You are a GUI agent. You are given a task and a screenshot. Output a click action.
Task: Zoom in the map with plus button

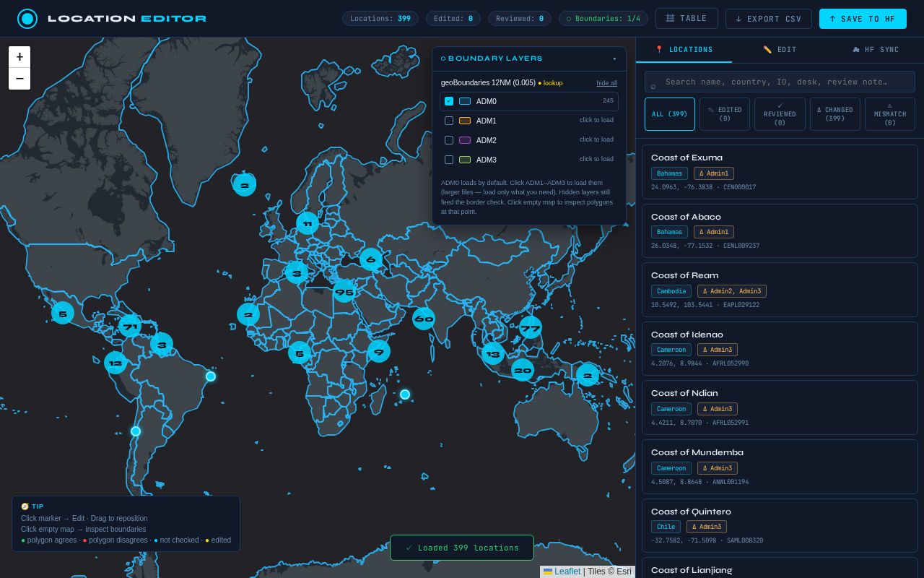(x=19, y=57)
